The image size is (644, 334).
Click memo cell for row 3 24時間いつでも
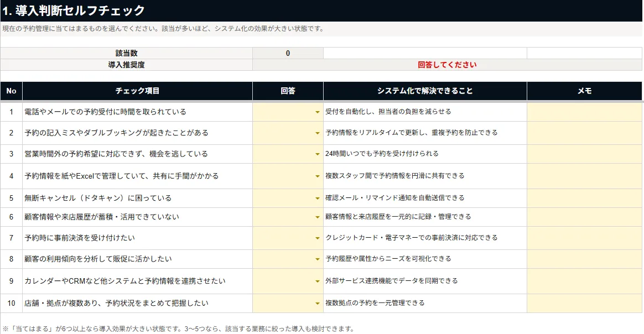[584, 154]
